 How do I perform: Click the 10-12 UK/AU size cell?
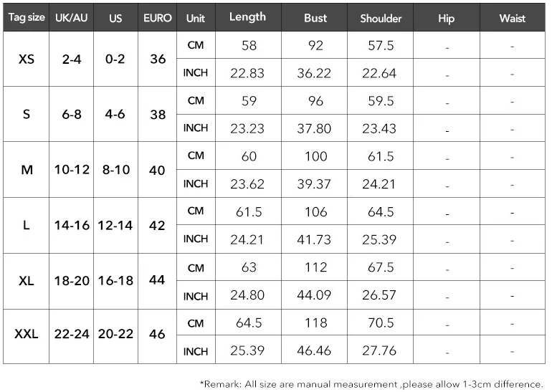71,170
